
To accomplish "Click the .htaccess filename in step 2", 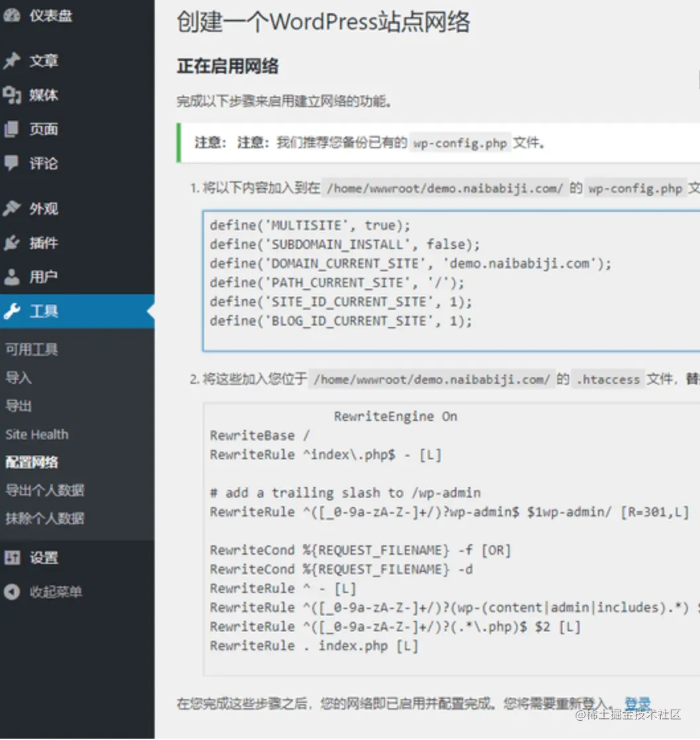I will coord(608,379).
